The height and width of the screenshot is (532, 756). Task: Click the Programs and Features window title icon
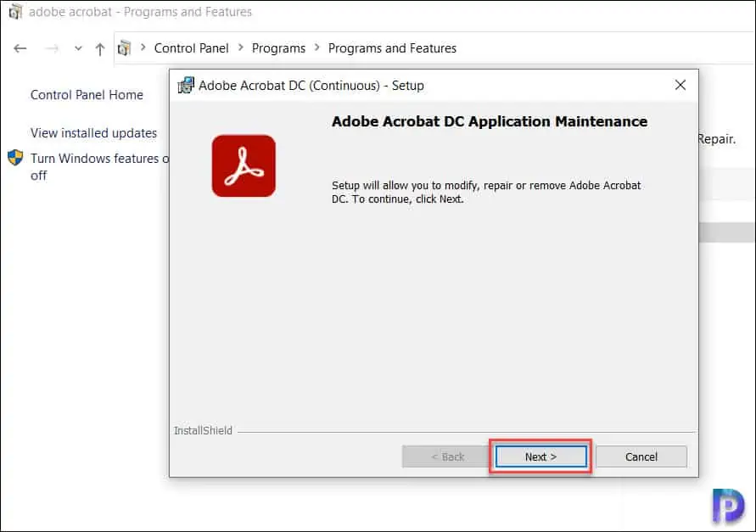pyautogui.click(x=15, y=12)
